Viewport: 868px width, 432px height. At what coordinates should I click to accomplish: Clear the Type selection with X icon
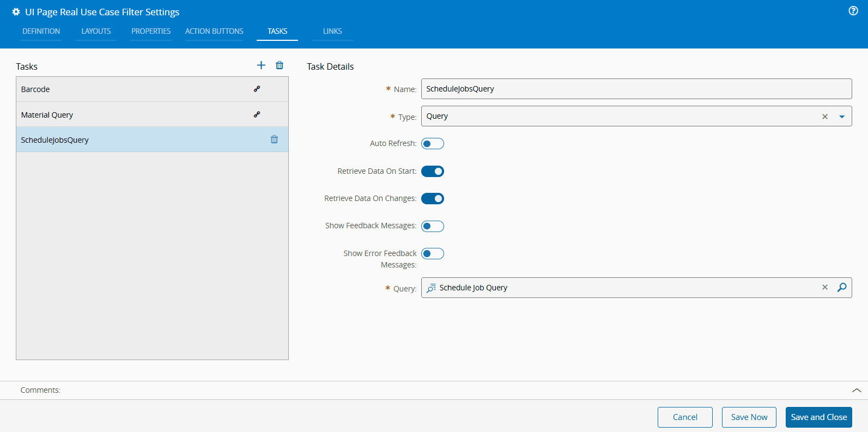tap(825, 117)
